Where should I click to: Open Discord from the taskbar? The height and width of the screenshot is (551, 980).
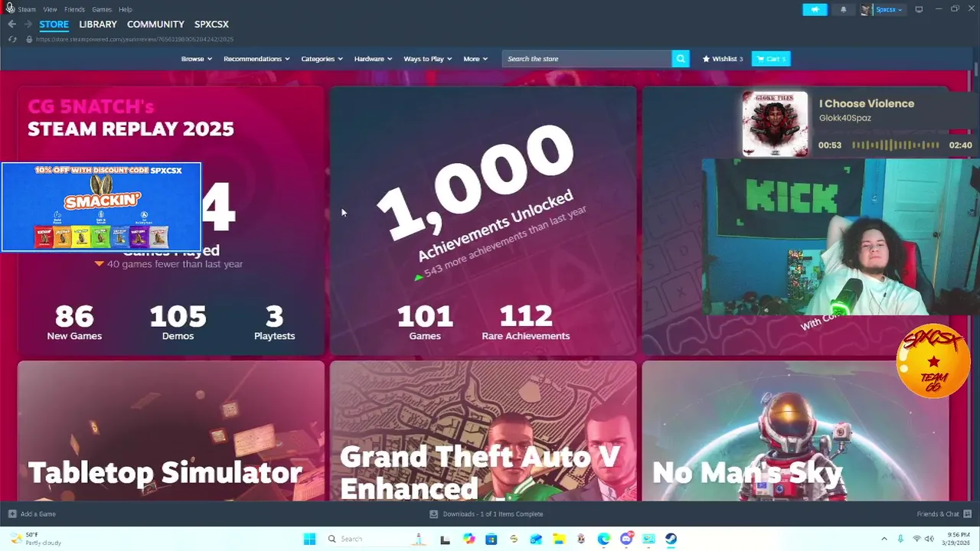pos(626,539)
